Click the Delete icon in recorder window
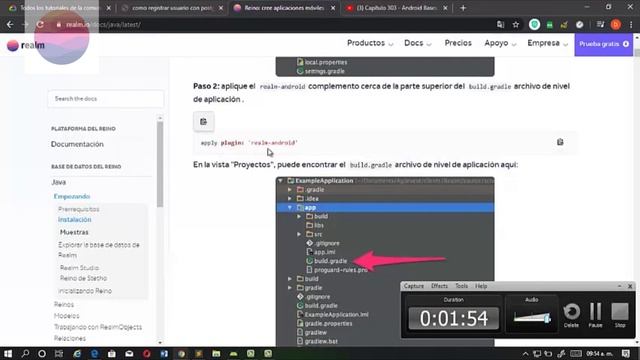Image resolution: width=640 pixels, height=360 pixels. tap(571, 315)
